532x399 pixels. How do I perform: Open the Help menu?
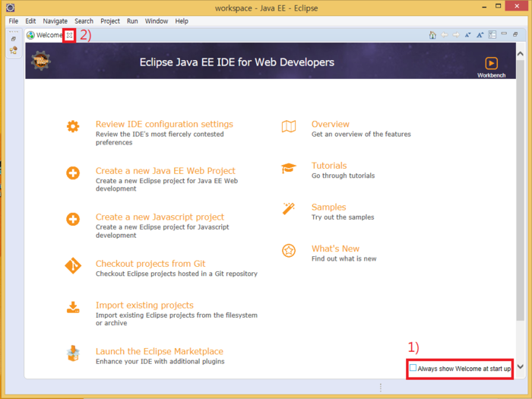click(182, 21)
